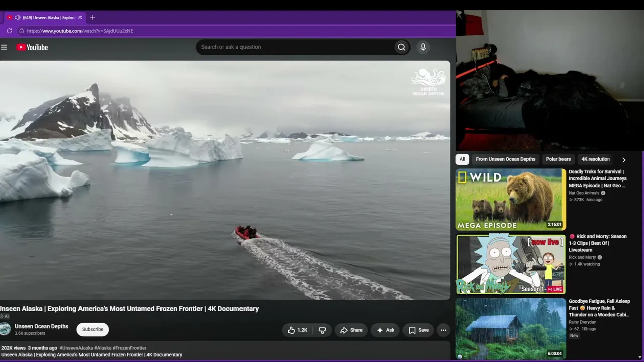Reload the page in the browser
Image resolution: width=644 pixels, height=362 pixels.
[x=9, y=31]
